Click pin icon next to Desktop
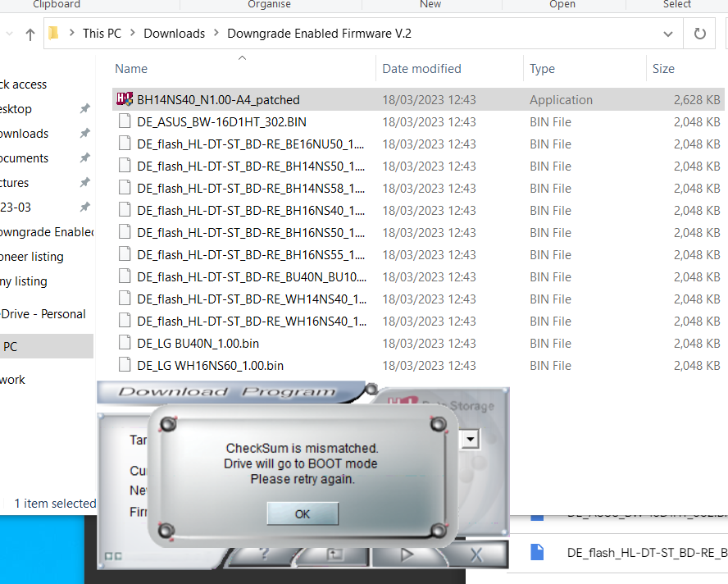This screenshot has width=728, height=584. [85, 109]
